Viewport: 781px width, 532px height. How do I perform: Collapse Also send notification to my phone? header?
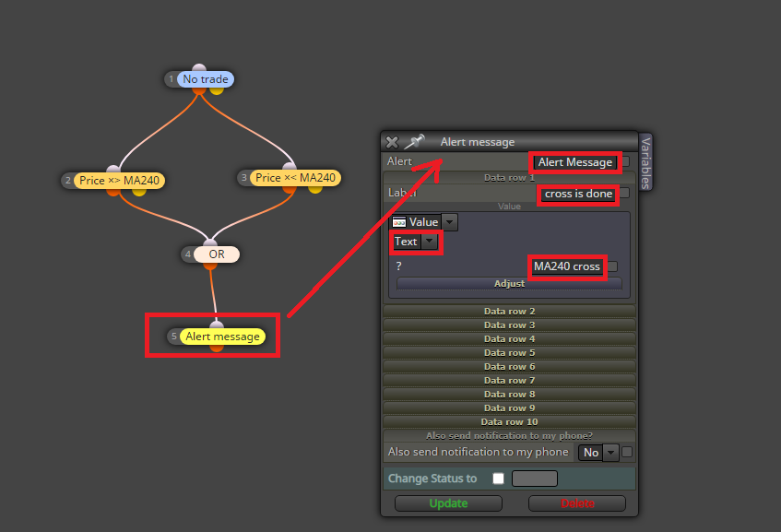pos(509,436)
